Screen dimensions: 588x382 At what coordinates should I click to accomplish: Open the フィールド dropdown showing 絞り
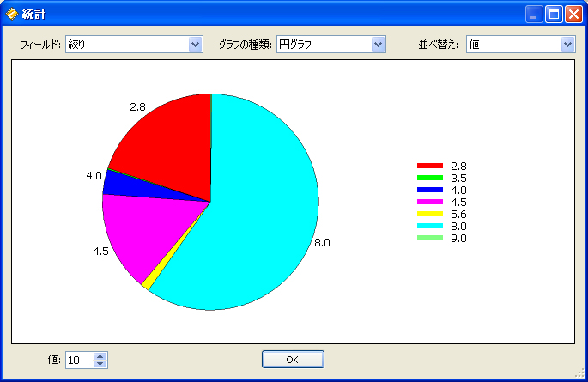pyautogui.click(x=134, y=45)
